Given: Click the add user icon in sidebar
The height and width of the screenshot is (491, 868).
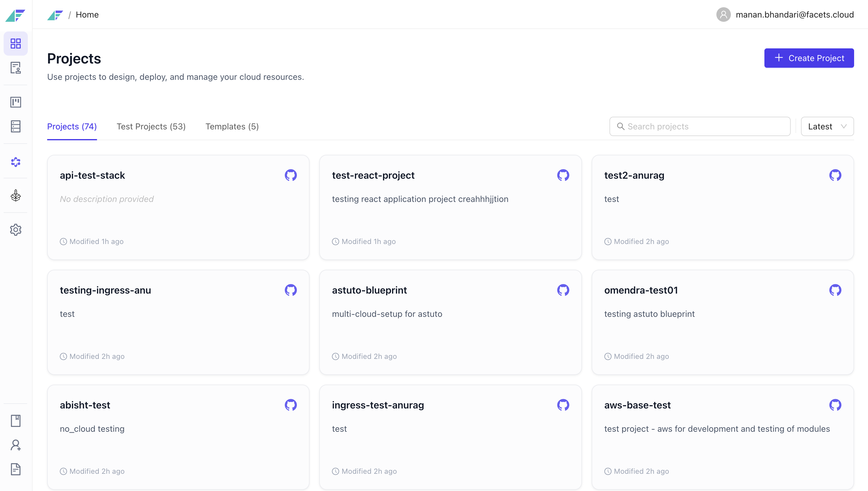Looking at the screenshot, I should click(x=15, y=445).
